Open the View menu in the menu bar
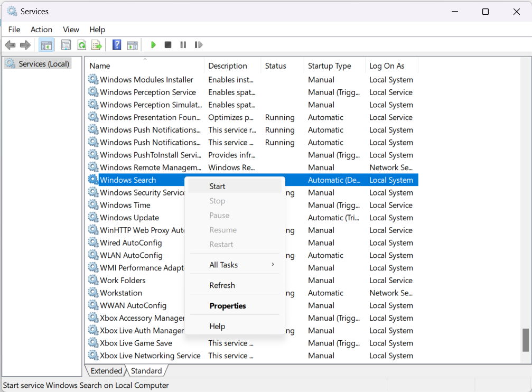This screenshot has height=392, width=532. pos(71,30)
